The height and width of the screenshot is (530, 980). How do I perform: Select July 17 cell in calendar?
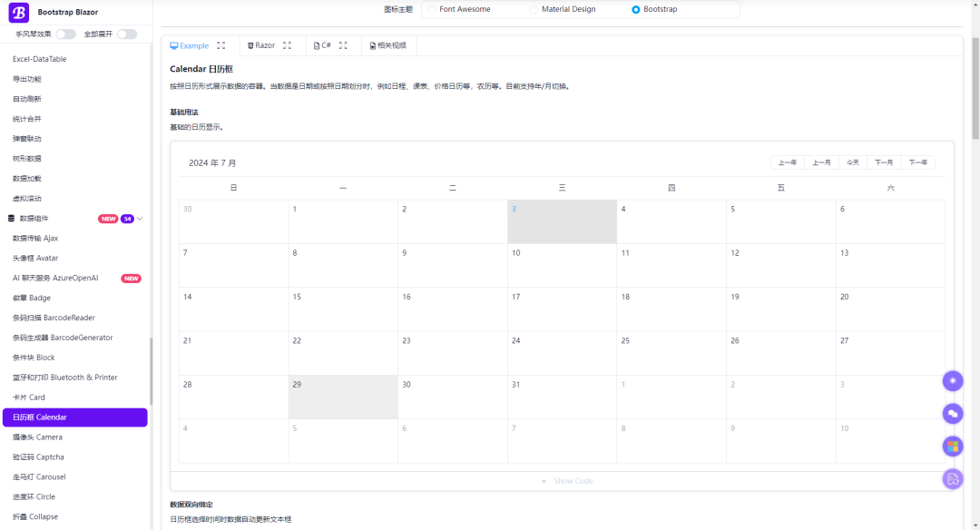(562, 309)
